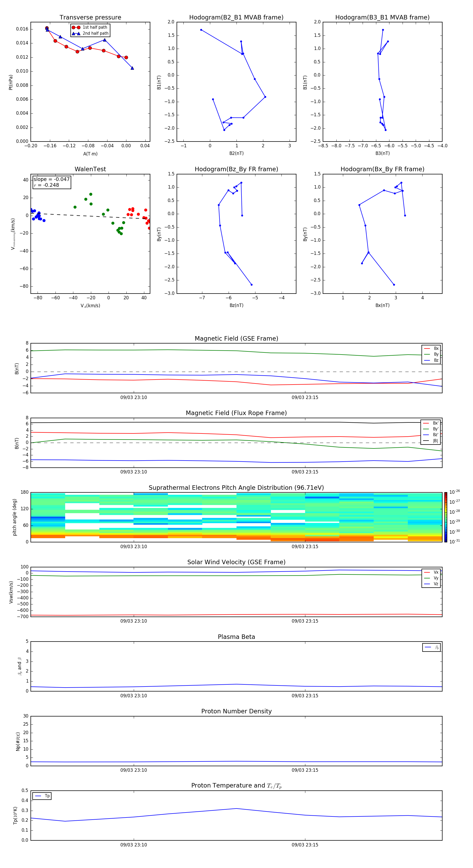The width and height of the screenshot is (473, 868).
Task: Click Bz legend entry in GSE plot
Action: [431, 360]
